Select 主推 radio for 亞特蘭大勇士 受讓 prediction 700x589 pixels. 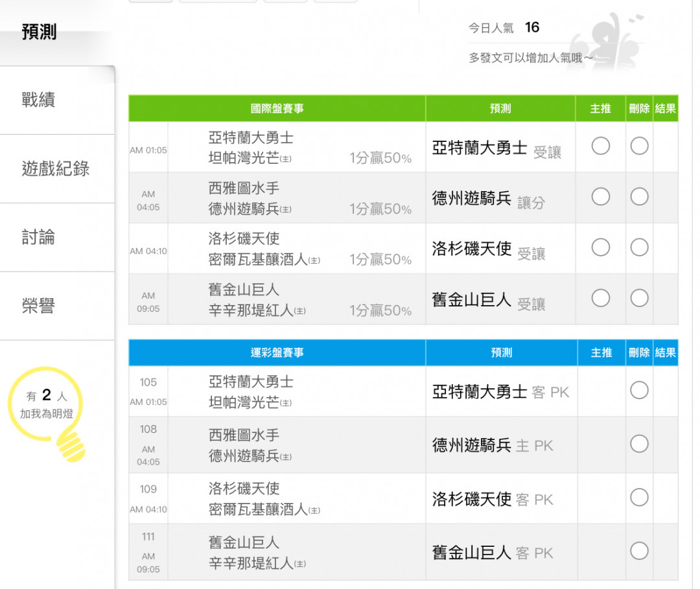click(x=600, y=146)
